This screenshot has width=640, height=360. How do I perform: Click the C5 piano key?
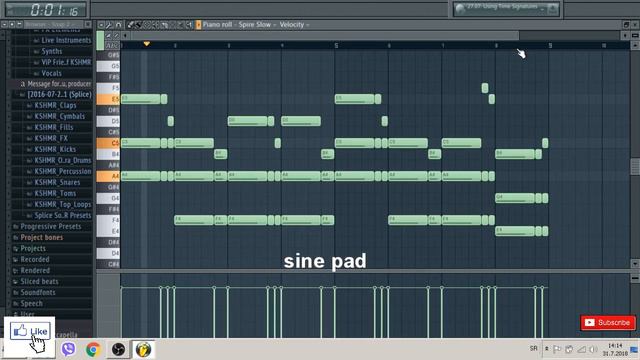(x=108, y=143)
